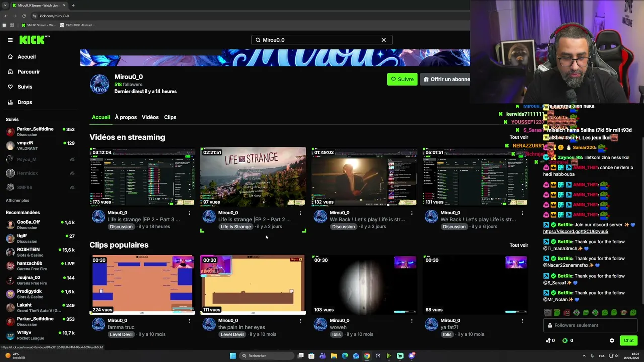Image resolution: width=644 pixels, height=362 pixels.
Task: Open hamzach8b recommended channel
Action: click(x=40, y=266)
